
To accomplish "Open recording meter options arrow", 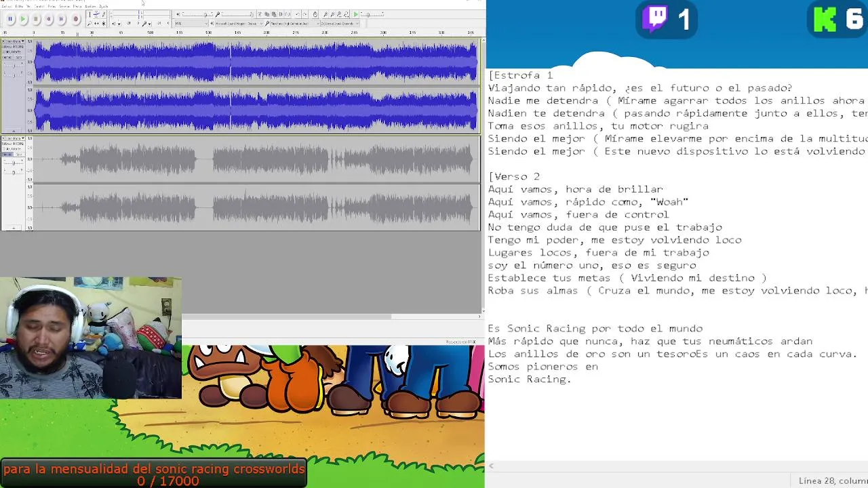I will (150, 24).
